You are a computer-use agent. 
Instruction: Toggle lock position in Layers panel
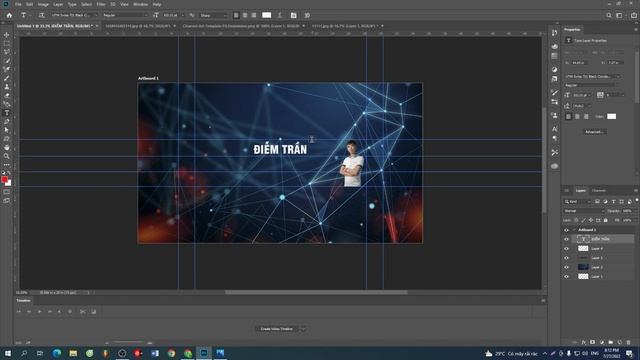pyautogui.click(x=591, y=220)
